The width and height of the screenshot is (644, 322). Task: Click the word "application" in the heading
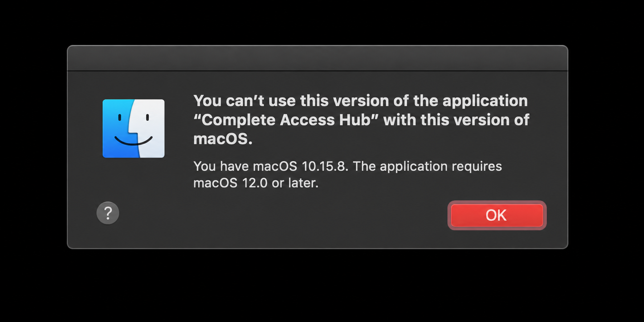485,101
